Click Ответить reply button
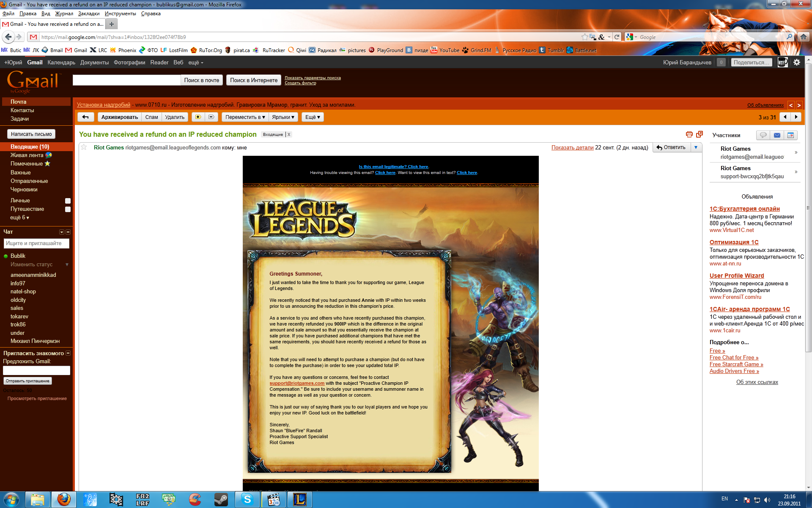Viewport: 812px width, 508px height. [x=671, y=147]
